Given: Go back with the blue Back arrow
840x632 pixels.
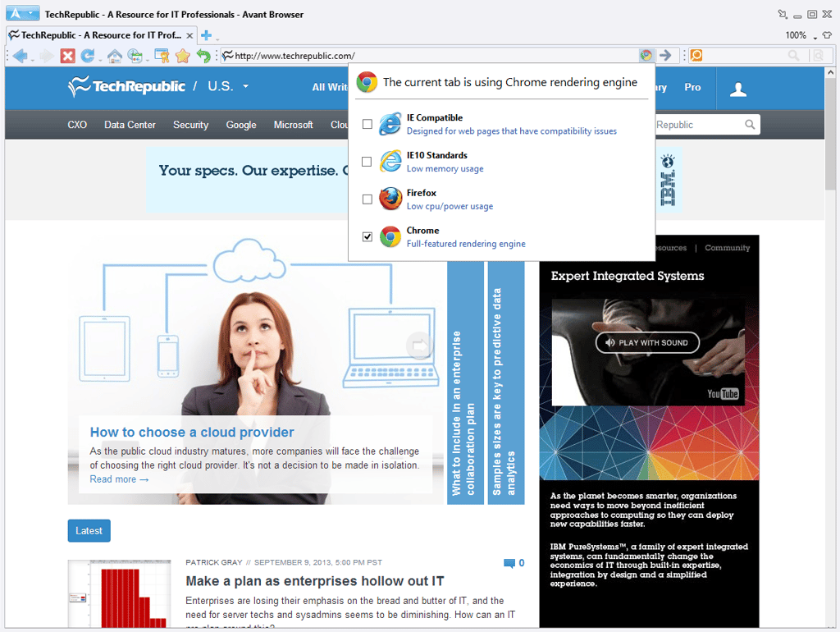Looking at the screenshot, I should (20, 55).
